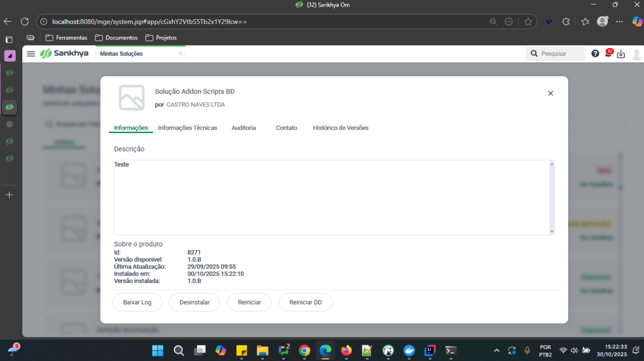Add a new tab with plus icon

coord(9,195)
